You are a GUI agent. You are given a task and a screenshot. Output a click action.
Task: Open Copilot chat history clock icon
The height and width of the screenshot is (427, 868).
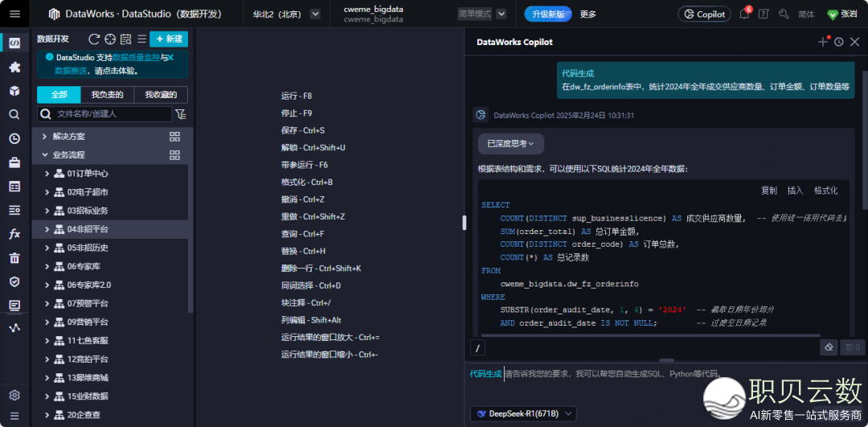(838, 42)
